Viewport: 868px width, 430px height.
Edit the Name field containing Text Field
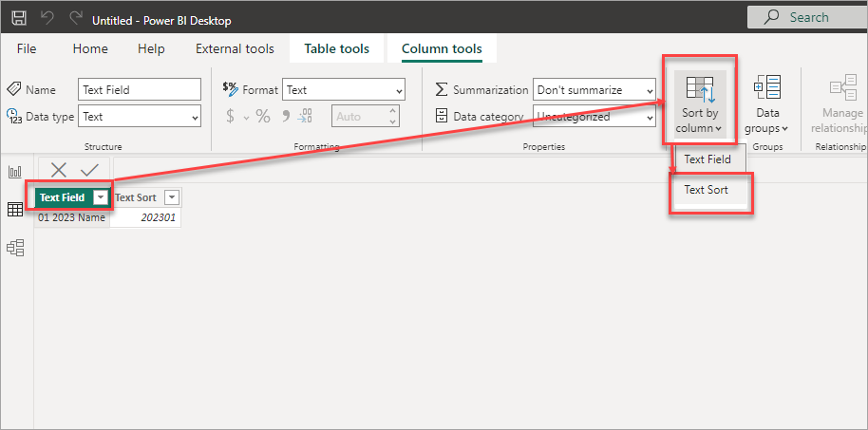140,89
